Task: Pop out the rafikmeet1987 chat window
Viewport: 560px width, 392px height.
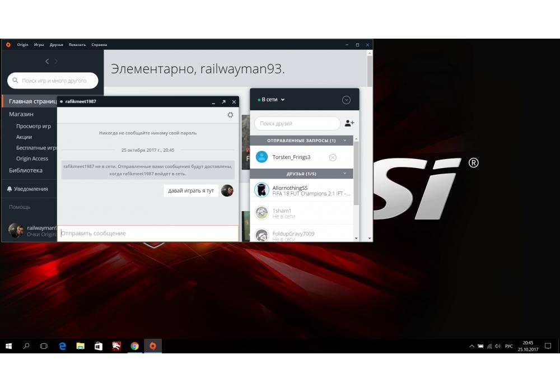Action: 223,102
